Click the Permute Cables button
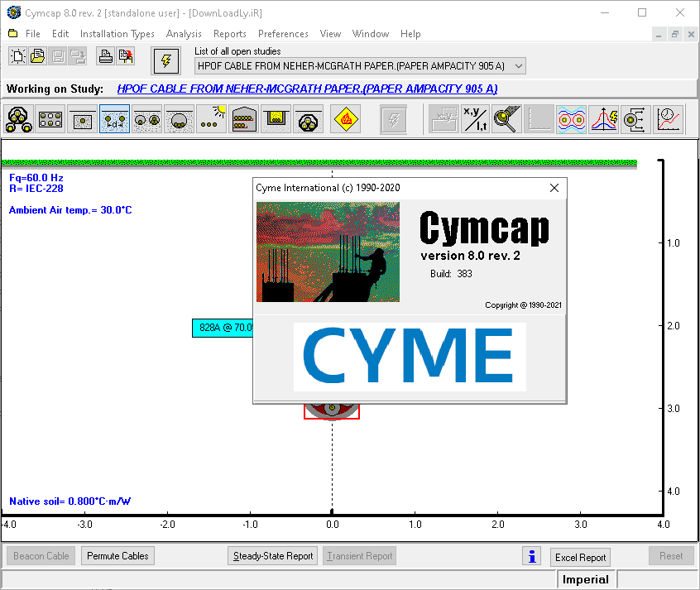Image resolution: width=700 pixels, height=590 pixels. pyautogui.click(x=117, y=556)
